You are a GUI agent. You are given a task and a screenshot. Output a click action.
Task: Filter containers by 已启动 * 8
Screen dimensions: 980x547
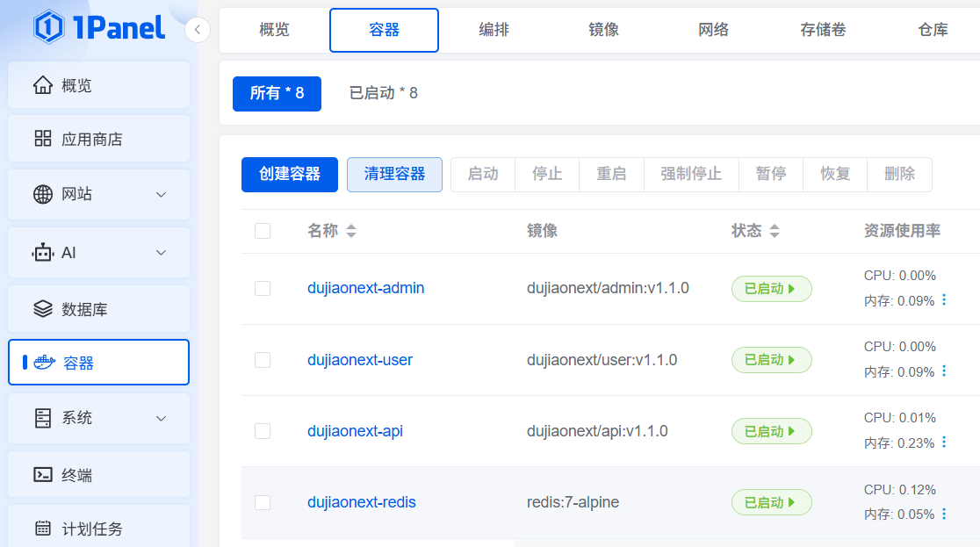point(383,94)
